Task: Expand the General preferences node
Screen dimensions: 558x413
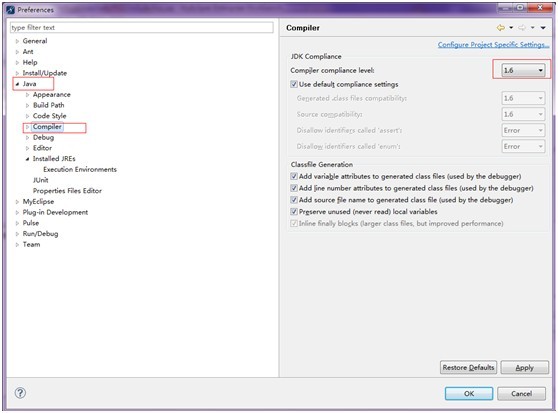Action: pos(17,41)
